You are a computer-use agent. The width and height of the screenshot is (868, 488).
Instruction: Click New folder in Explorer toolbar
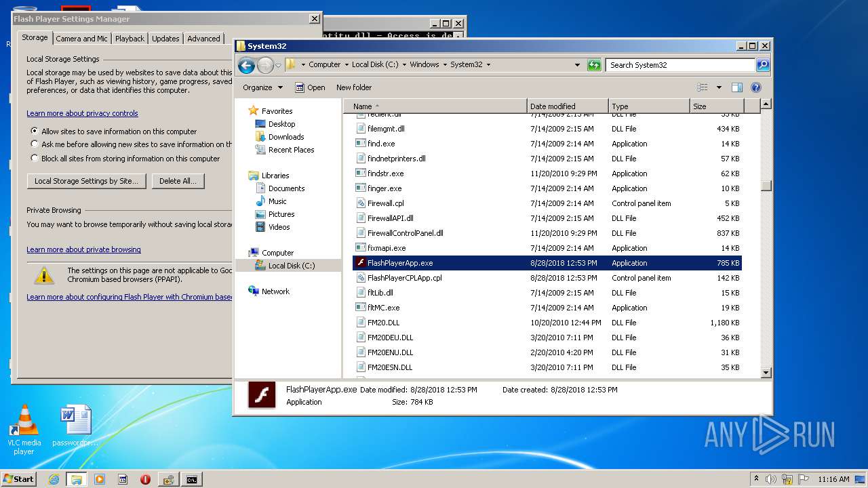354,87
